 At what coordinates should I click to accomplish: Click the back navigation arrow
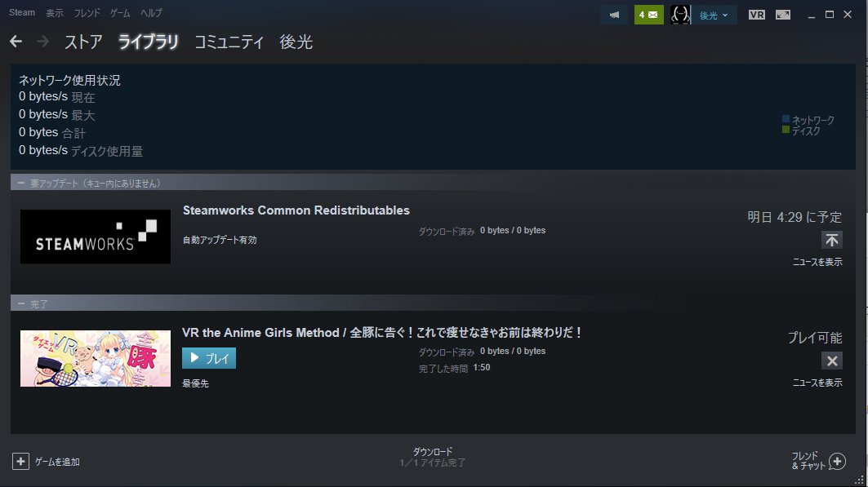coord(16,42)
